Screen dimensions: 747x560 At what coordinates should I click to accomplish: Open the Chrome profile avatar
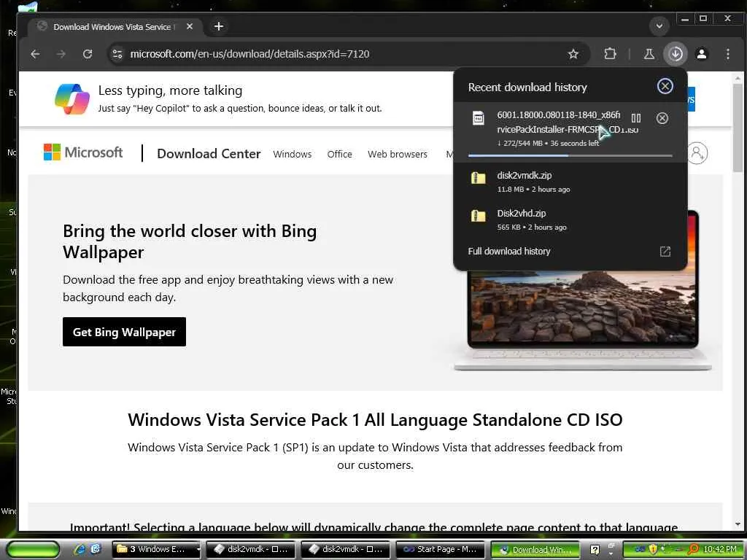click(x=702, y=54)
